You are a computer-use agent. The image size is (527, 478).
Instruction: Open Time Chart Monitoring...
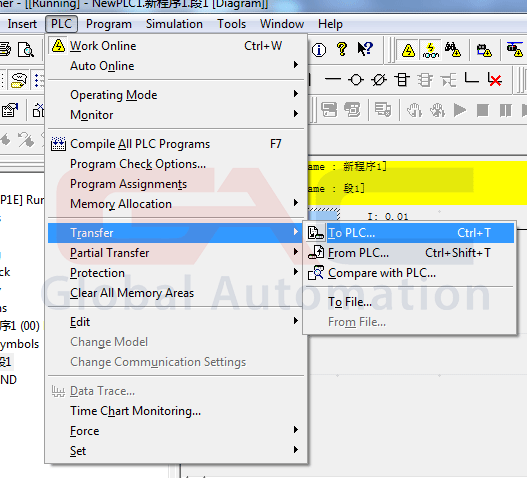click(135, 411)
